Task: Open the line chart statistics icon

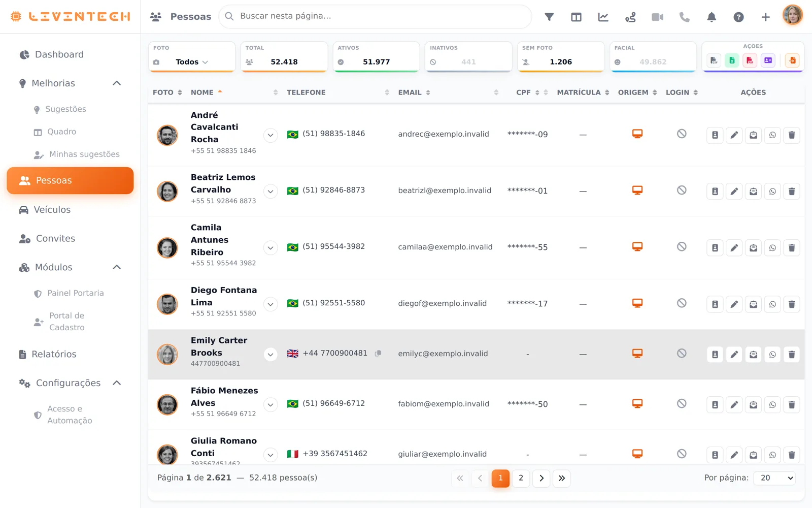Action: (603, 17)
